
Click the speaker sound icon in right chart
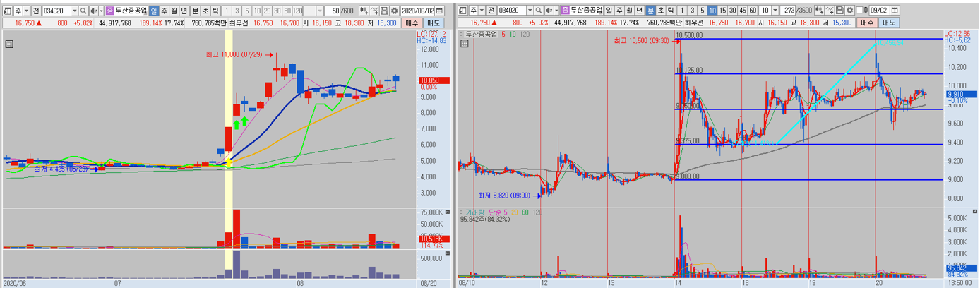pos(549,11)
